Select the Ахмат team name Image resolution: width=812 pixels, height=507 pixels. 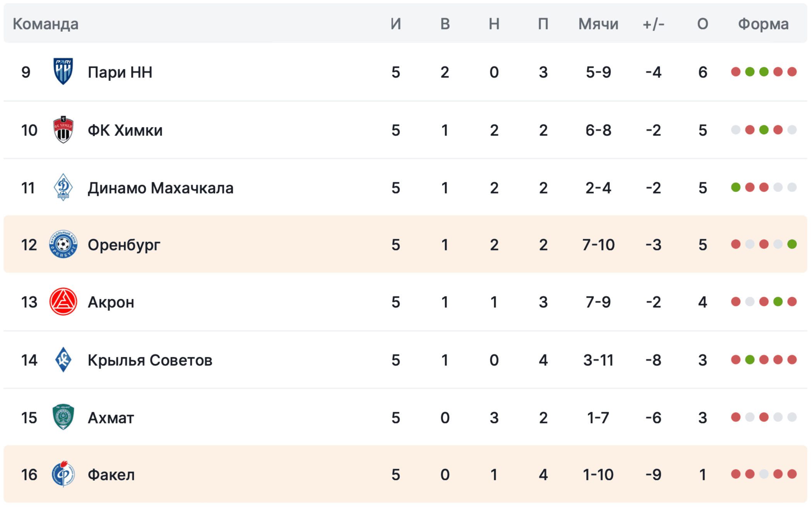tap(111, 418)
